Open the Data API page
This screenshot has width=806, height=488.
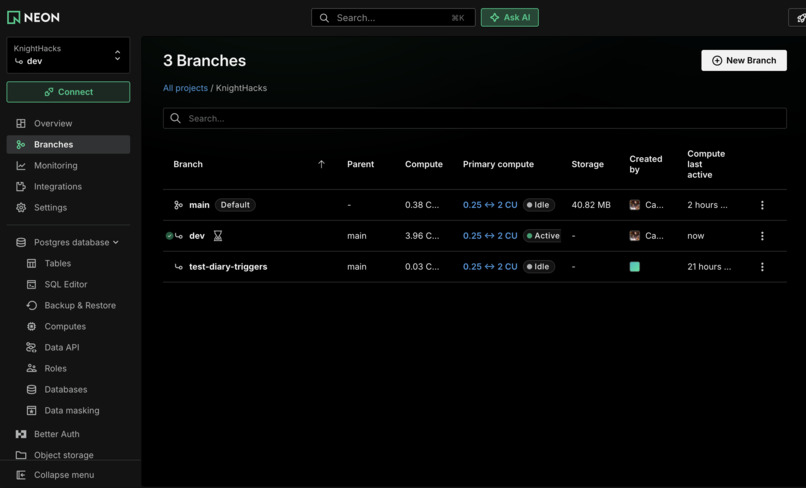click(62, 348)
